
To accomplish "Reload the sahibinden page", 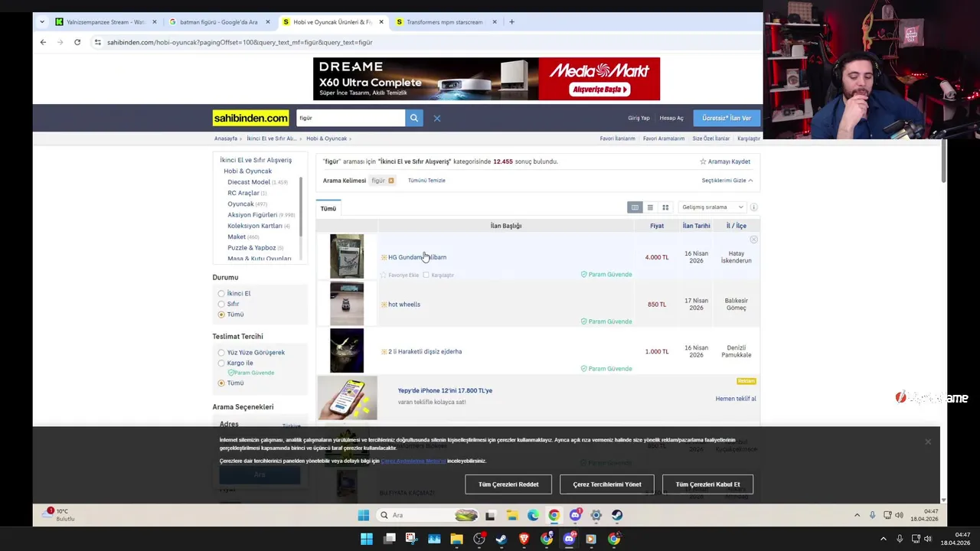I will [x=77, y=42].
